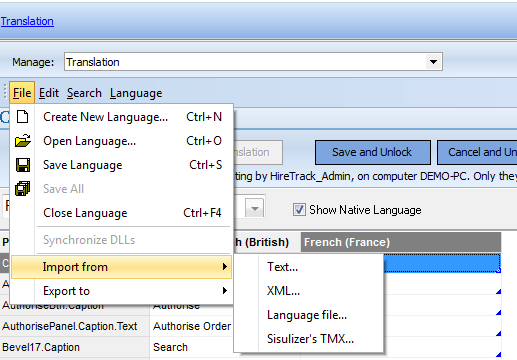Choose Create New Language from File menu

[x=122, y=117]
